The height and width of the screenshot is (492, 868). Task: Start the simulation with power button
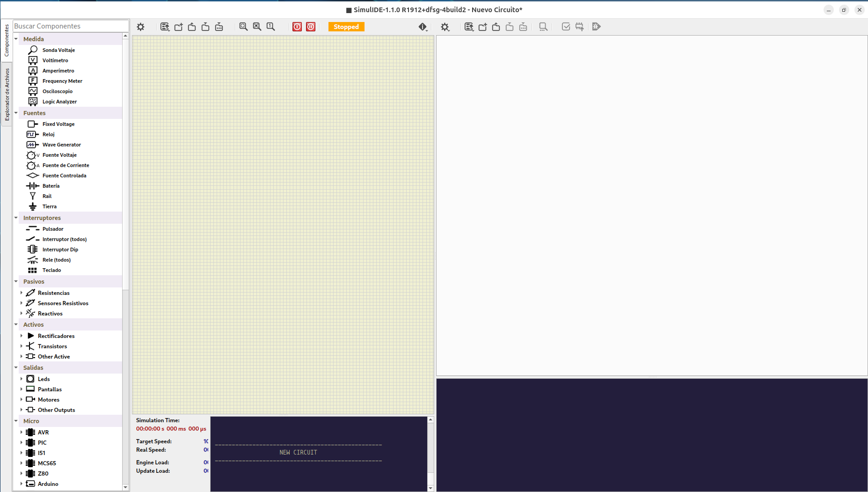click(297, 27)
